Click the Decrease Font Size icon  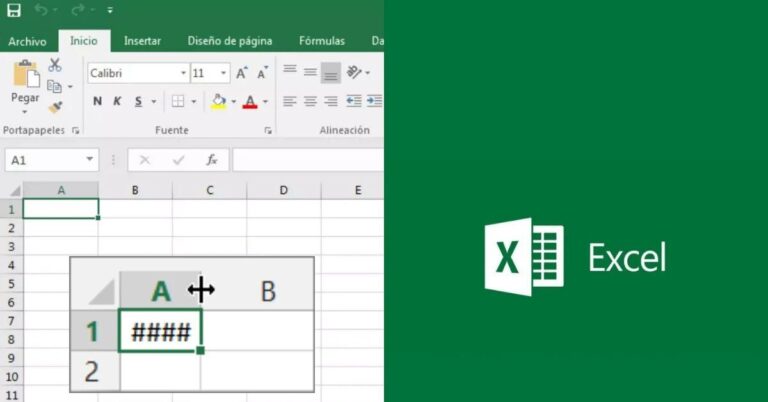[x=263, y=73]
